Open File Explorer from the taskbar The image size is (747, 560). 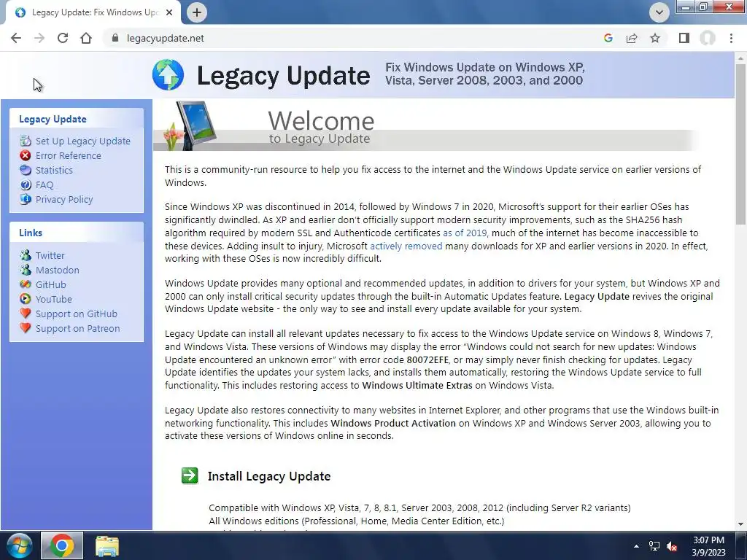point(107,546)
